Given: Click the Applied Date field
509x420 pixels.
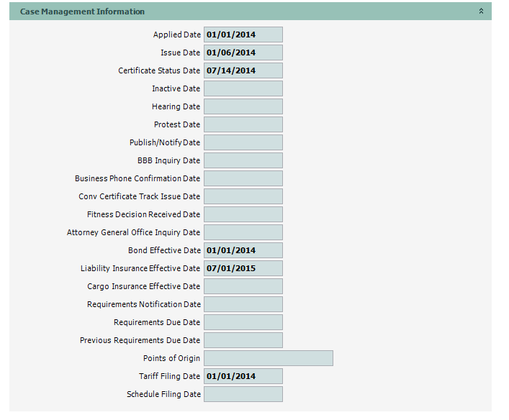Looking at the screenshot, I should (243, 35).
